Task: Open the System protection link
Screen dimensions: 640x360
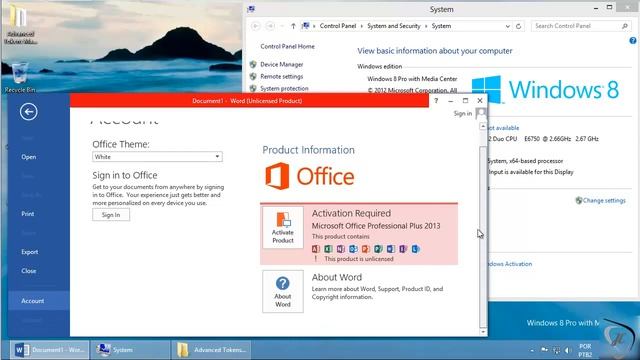Action: coord(284,88)
